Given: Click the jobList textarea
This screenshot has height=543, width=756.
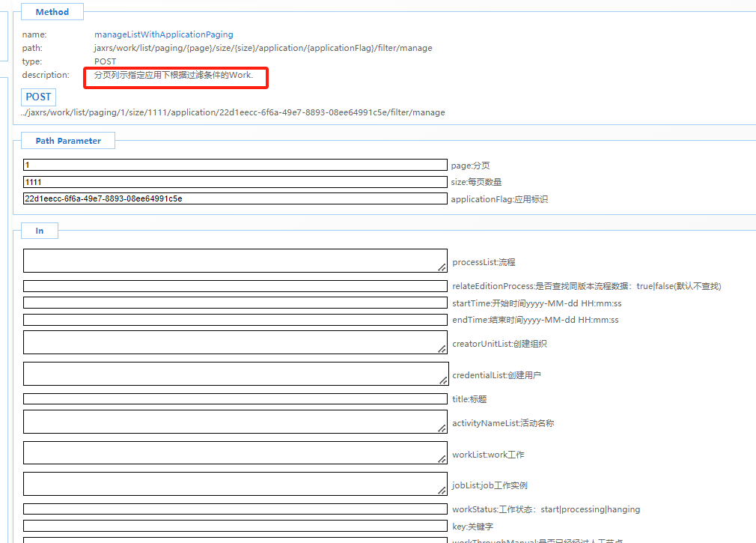Looking at the screenshot, I should coord(235,484).
